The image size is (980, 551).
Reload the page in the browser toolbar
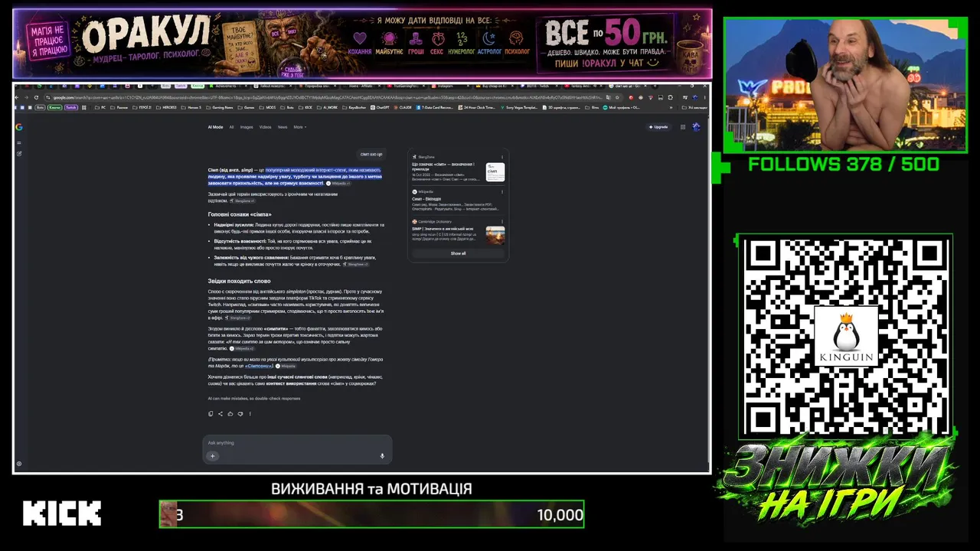[38, 98]
